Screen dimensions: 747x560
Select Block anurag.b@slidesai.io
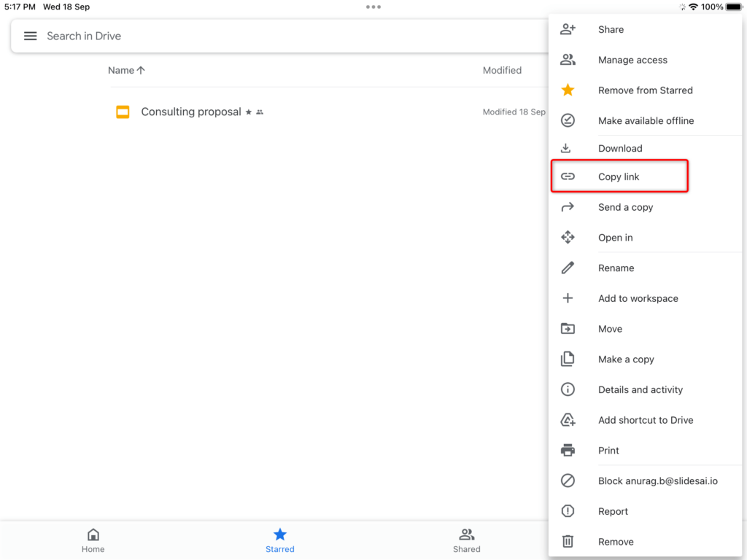(657, 481)
